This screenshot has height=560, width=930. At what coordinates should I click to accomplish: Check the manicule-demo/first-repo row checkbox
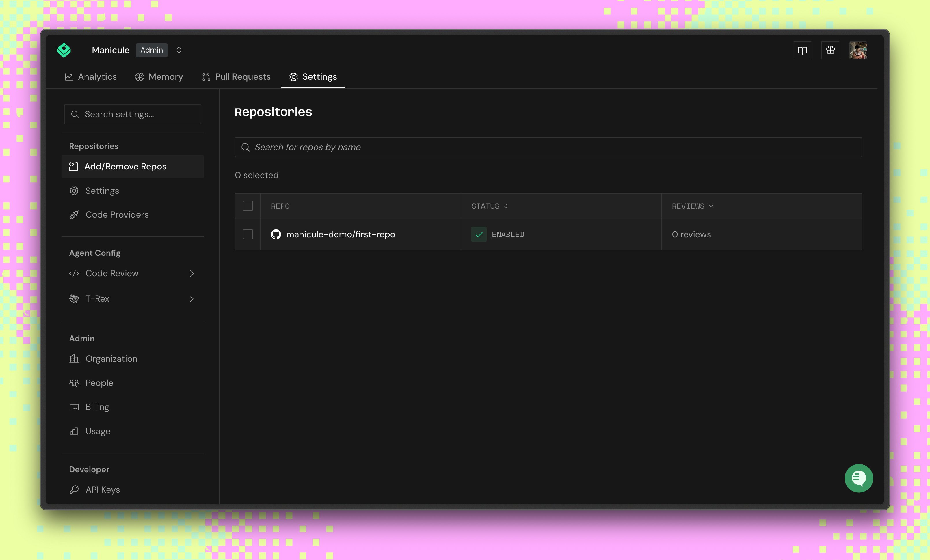click(x=248, y=234)
